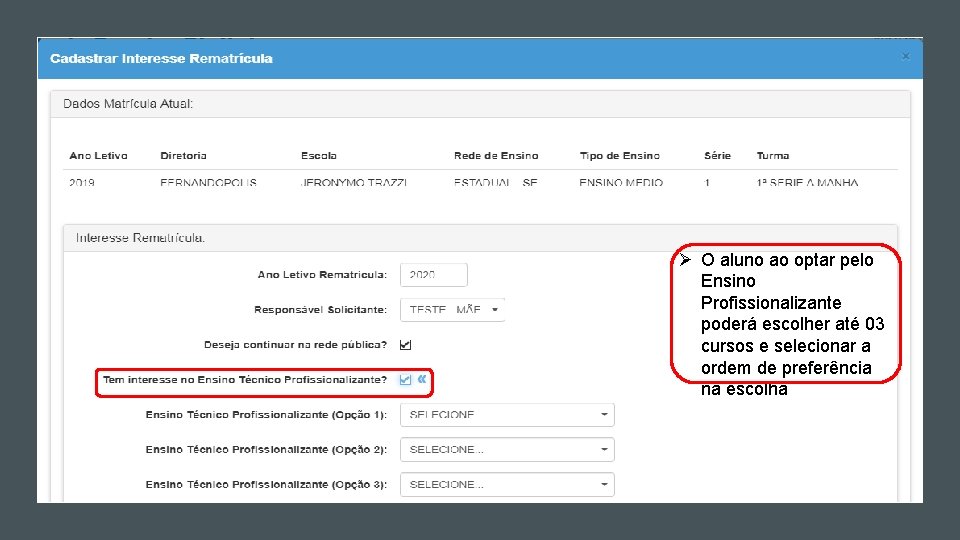This screenshot has height=540, width=960.
Task: Click the 'Série' column header
Action: pos(718,156)
